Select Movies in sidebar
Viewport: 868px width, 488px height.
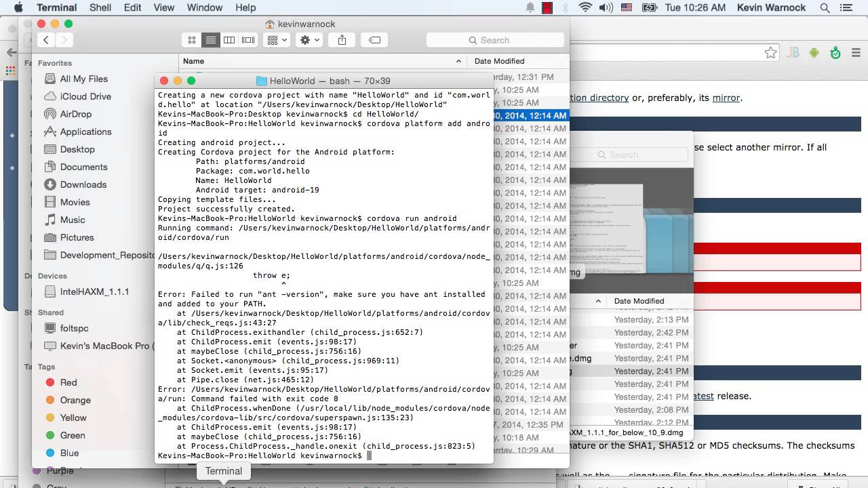click(75, 202)
